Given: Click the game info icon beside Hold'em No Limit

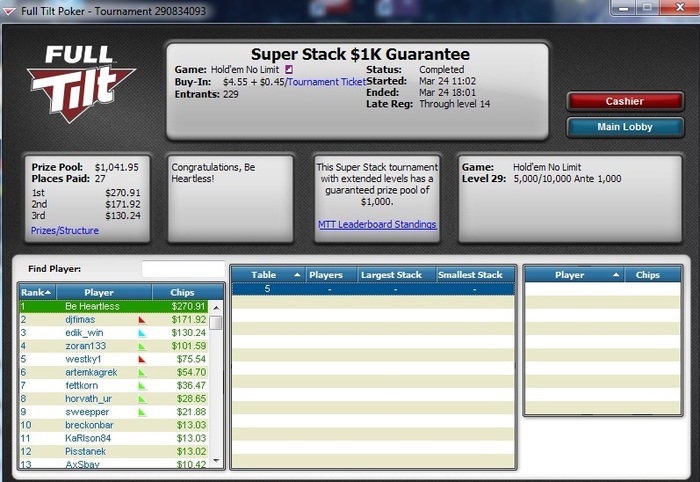Looking at the screenshot, I should coord(289,69).
